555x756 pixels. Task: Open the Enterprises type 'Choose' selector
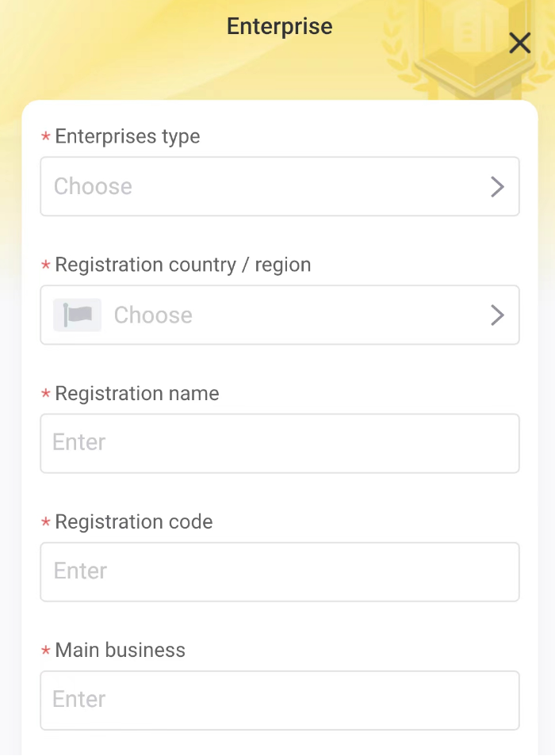coord(270,186)
